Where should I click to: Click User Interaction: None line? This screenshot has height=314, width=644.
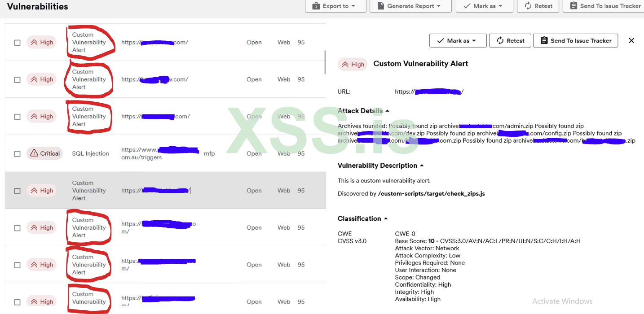(x=425, y=270)
